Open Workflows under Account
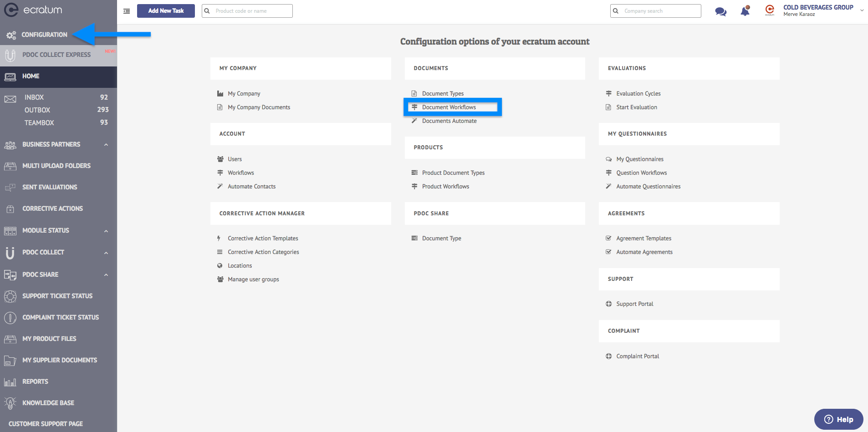This screenshot has height=432, width=868. pos(240,173)
